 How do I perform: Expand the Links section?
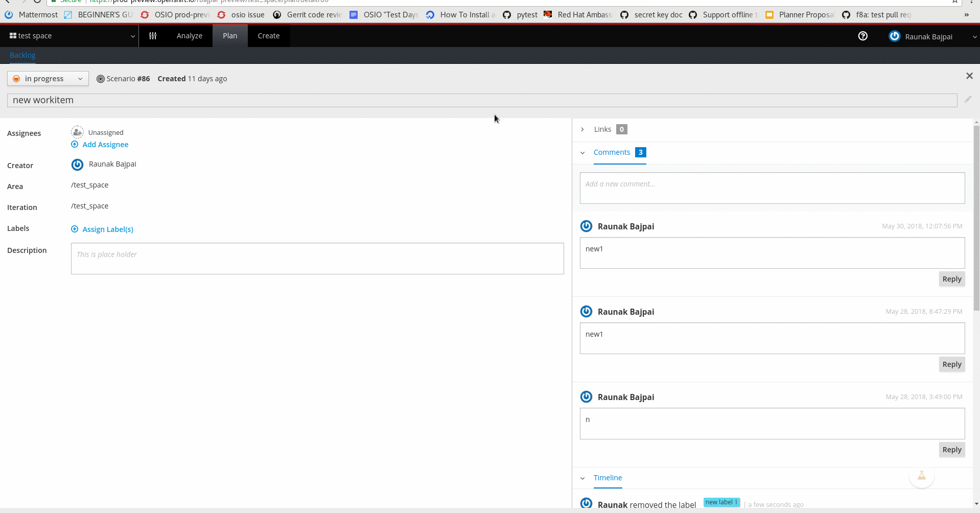pyautogui.click(x=582, y=129)
